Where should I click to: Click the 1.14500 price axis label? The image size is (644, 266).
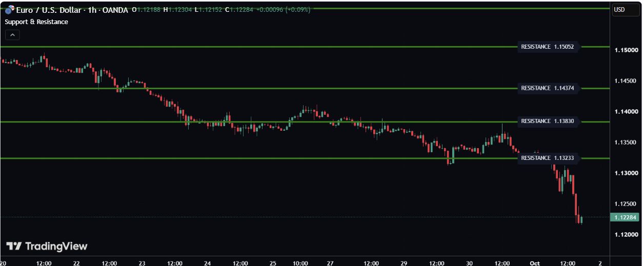(626, 81)
